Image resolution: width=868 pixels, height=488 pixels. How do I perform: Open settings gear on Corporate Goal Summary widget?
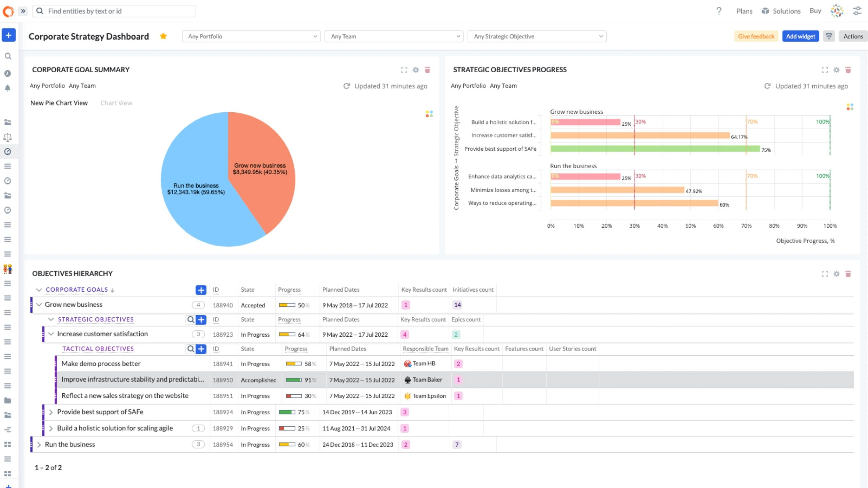pos(416,70)
